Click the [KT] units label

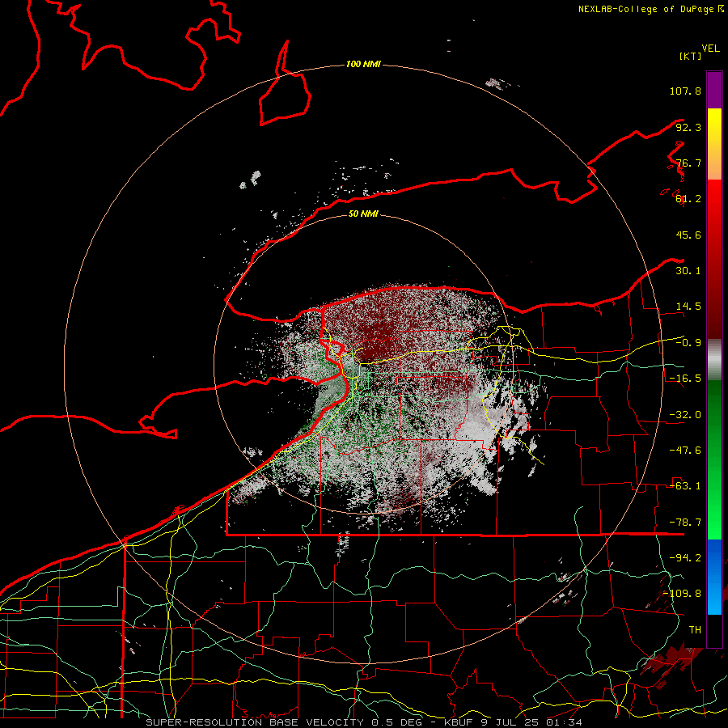tap(690, 56)
